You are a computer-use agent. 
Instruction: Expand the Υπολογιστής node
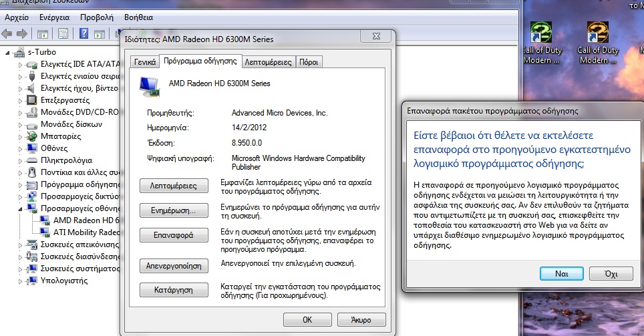pyautogui.click(x=20, y=281)
